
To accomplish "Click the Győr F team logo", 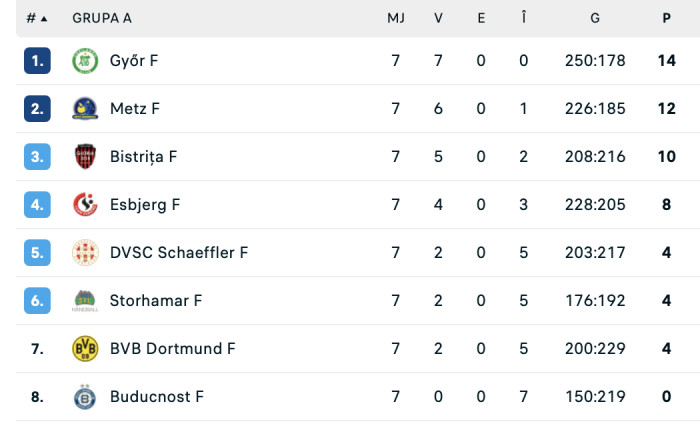I will point(85,61).
